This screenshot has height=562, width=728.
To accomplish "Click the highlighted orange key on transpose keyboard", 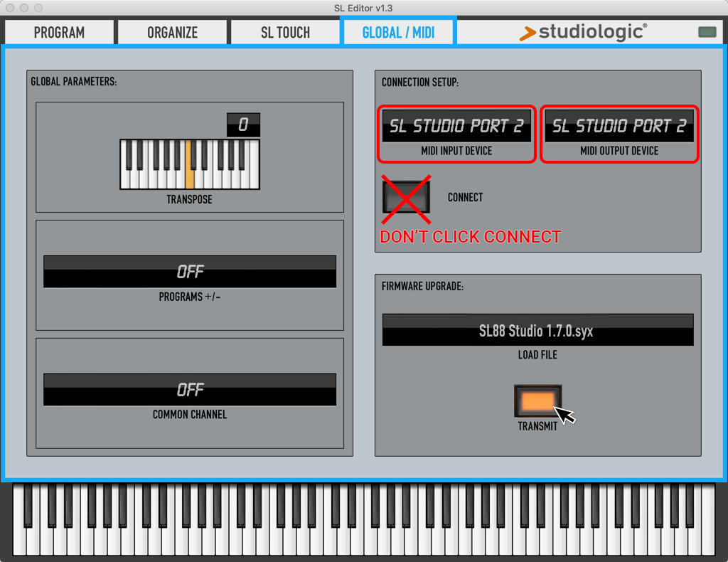I will (x=189, y=164).
